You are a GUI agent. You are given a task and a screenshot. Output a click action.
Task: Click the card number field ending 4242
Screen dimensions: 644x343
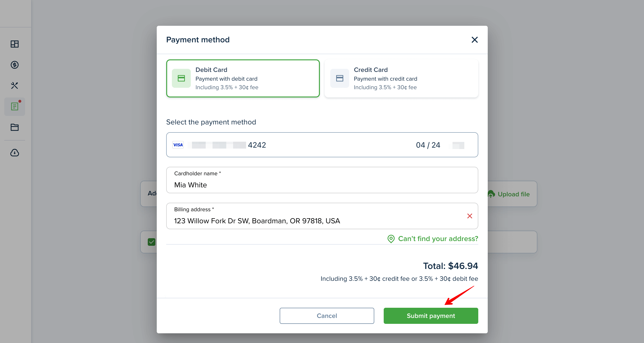[322, 145]
